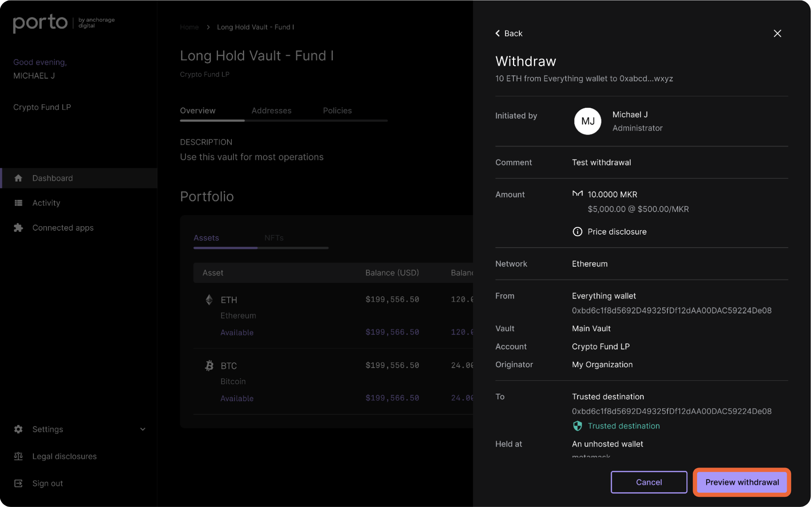Click the Settings gear icon
The height and width of the screenshot is (507, 812).
pos(18,429)
